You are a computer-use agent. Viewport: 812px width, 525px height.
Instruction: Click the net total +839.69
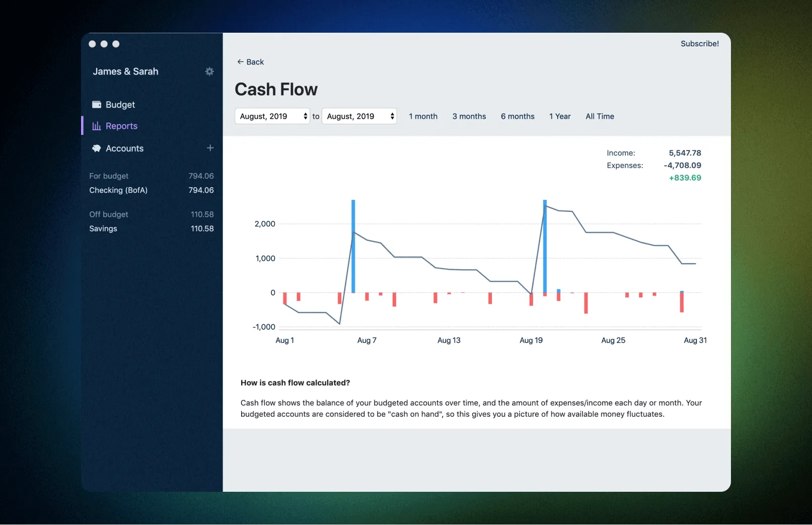point(685,178)
